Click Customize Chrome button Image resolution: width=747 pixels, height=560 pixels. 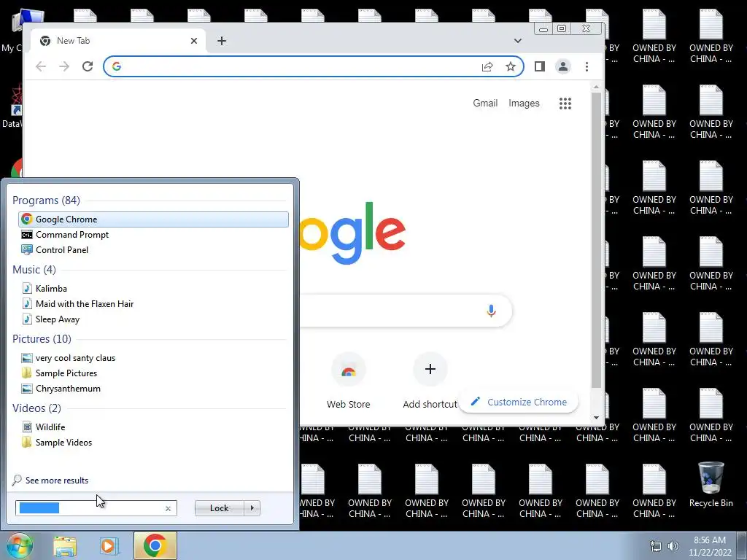519,402
